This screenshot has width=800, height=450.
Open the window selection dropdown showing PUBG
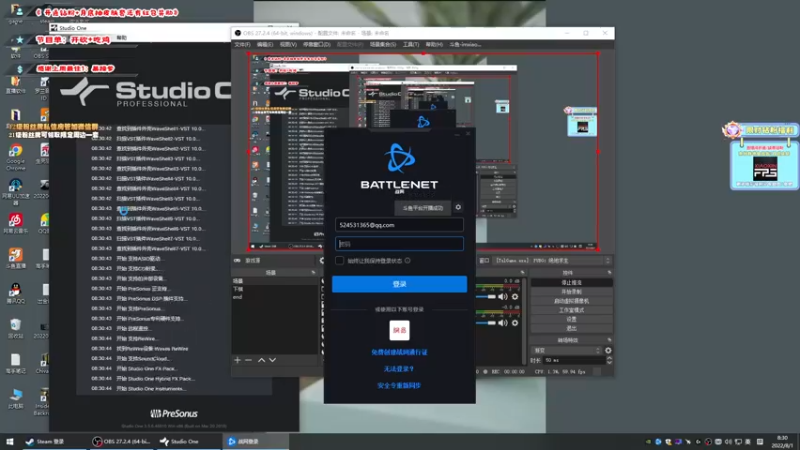coord(553,260)
